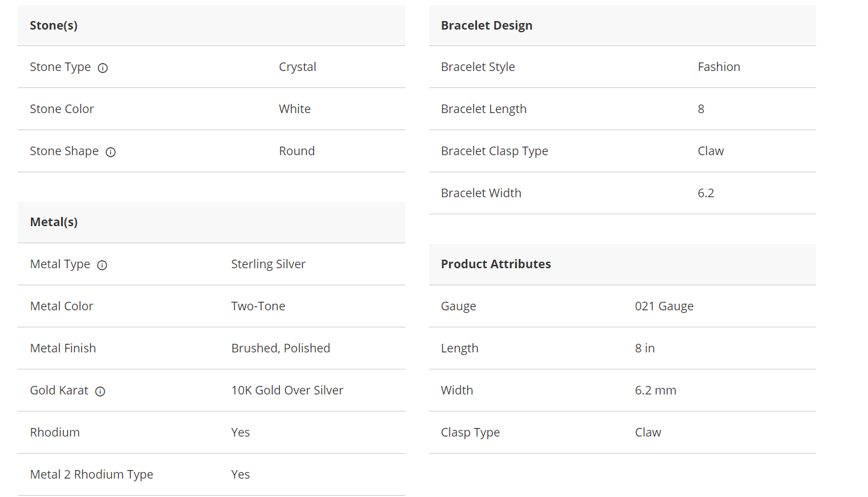Viewport: 868px width, 497px height.
Task: Click the Brushed, Polished finish value
Action: (281, 348)
